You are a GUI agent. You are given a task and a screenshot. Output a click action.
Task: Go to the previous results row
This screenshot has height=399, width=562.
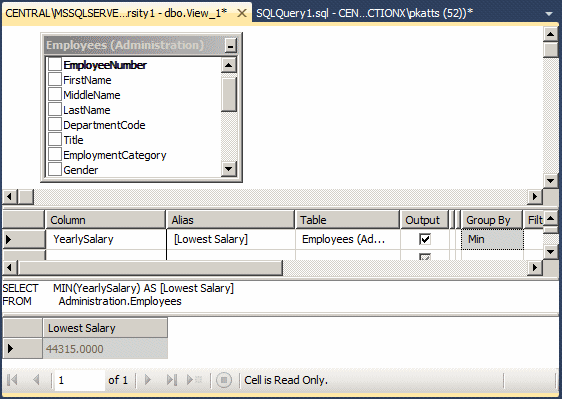[36, 380]
